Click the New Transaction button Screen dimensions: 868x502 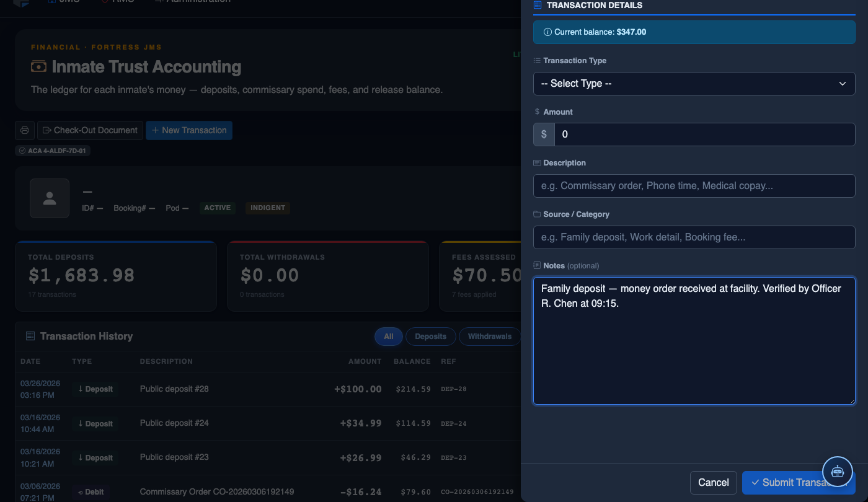(189, 130)
